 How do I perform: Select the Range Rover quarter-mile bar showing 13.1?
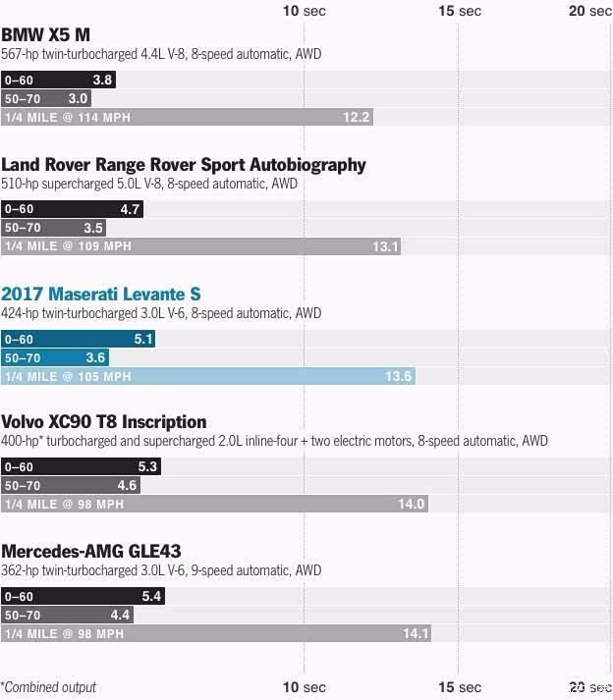tap(200, 246)
